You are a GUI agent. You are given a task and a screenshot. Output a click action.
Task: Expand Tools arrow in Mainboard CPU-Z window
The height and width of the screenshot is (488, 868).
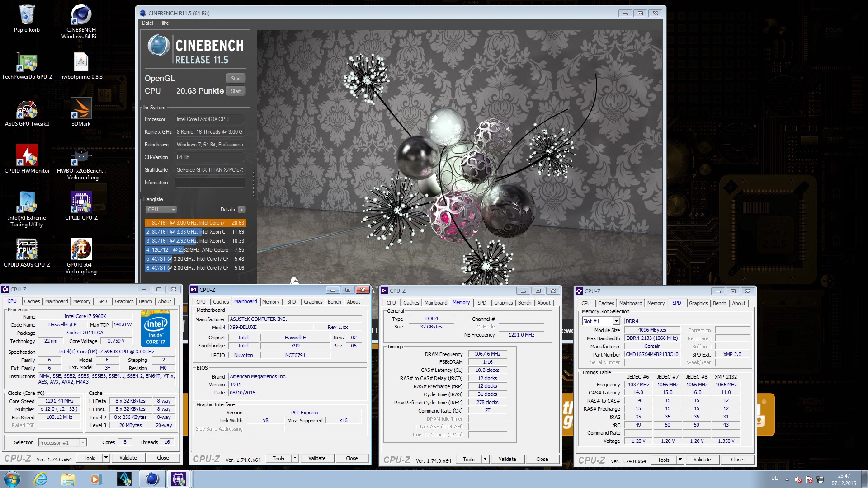[x=295, y=458]
